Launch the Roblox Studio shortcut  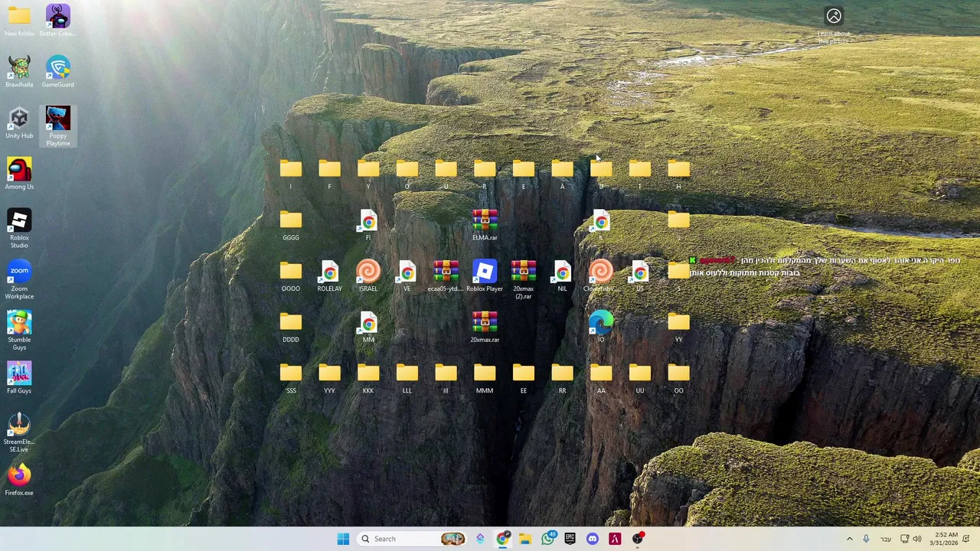tap(19, 228)
